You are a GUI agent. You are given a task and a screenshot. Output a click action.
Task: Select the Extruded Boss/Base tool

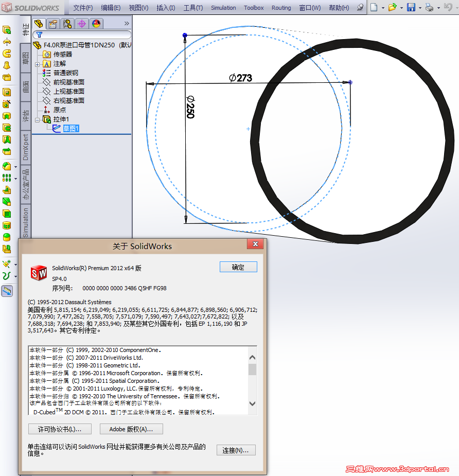[x=7, y=30]
